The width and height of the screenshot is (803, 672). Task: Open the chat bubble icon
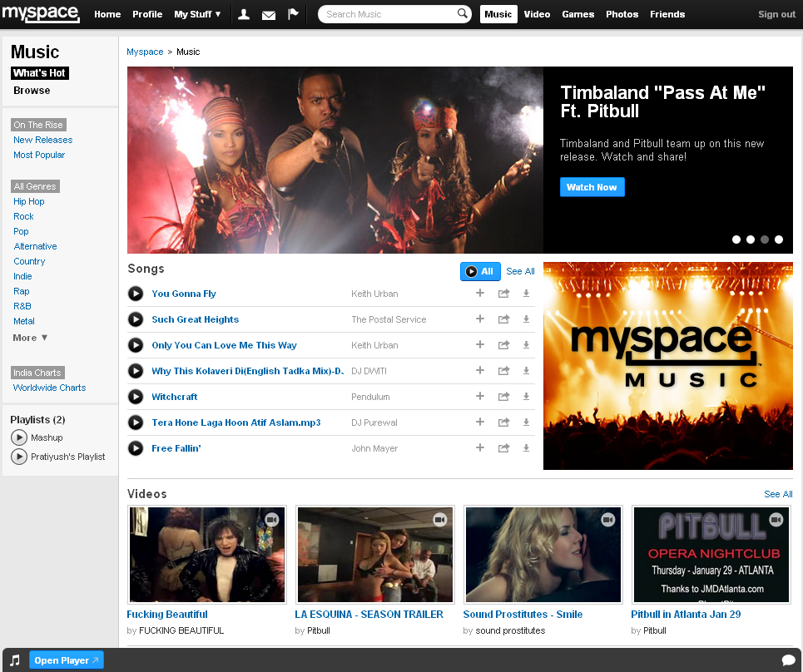point(789,660)
